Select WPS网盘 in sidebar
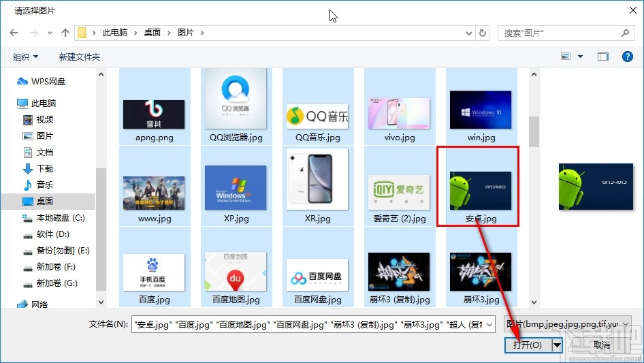The height and width of the screenshot is (363, 644). point(41,82)
